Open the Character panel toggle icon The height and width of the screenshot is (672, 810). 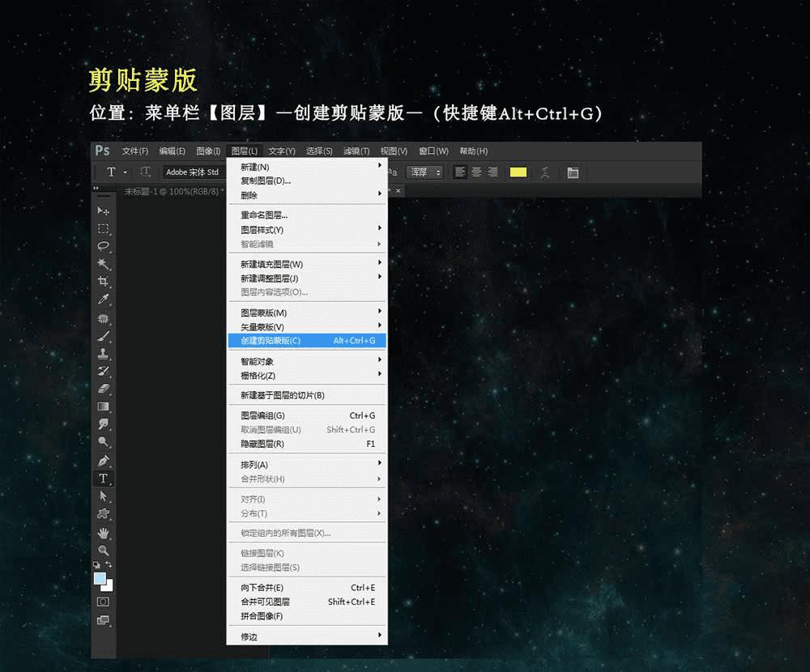[573, 172]
